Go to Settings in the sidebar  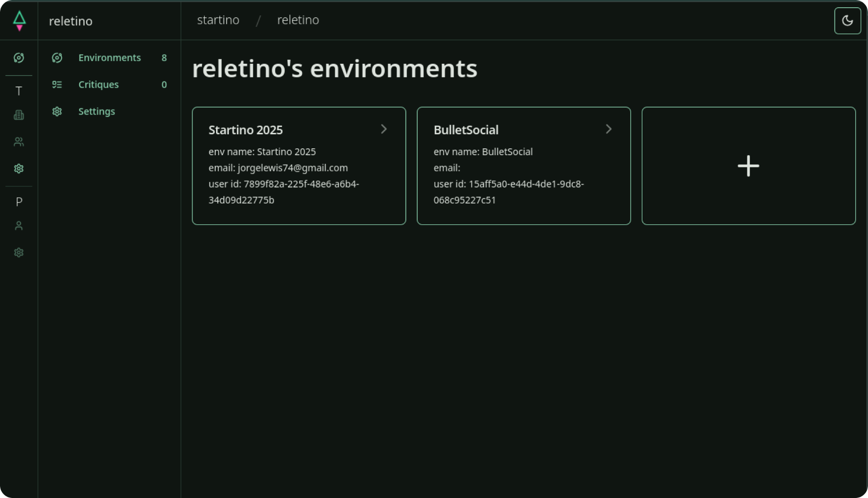click(x=96, y=111)
